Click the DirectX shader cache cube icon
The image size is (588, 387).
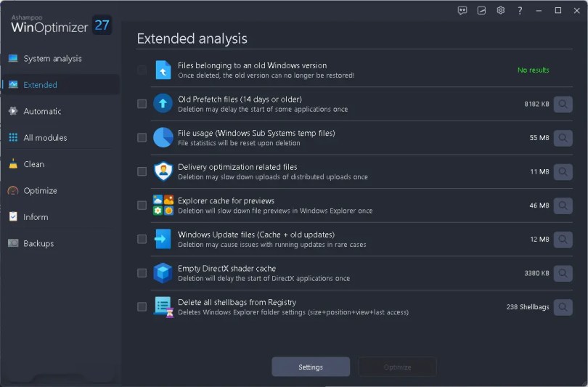tap(163, 272)
